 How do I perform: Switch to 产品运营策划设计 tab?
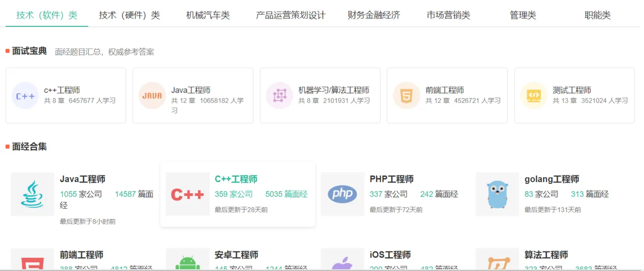[291, 15]
